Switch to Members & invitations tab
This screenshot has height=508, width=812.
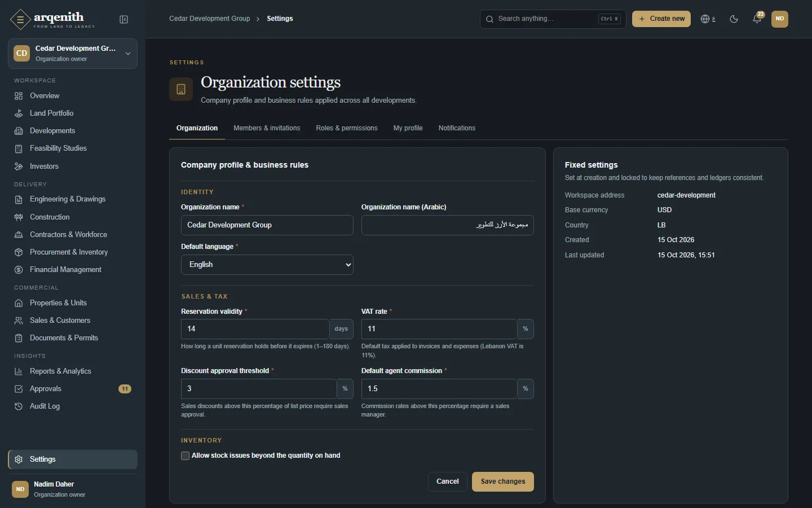[267, 128]
